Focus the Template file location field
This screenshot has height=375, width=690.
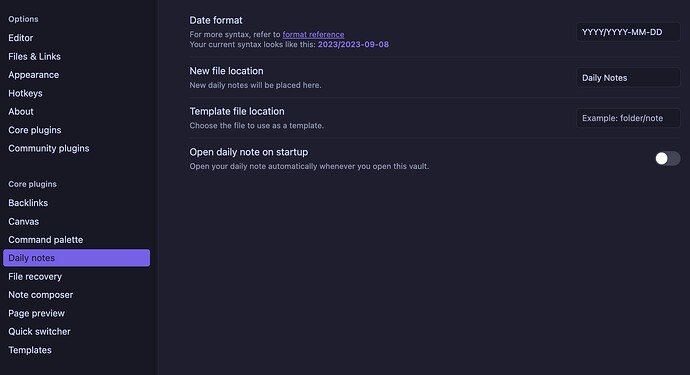tap(628, 118)
